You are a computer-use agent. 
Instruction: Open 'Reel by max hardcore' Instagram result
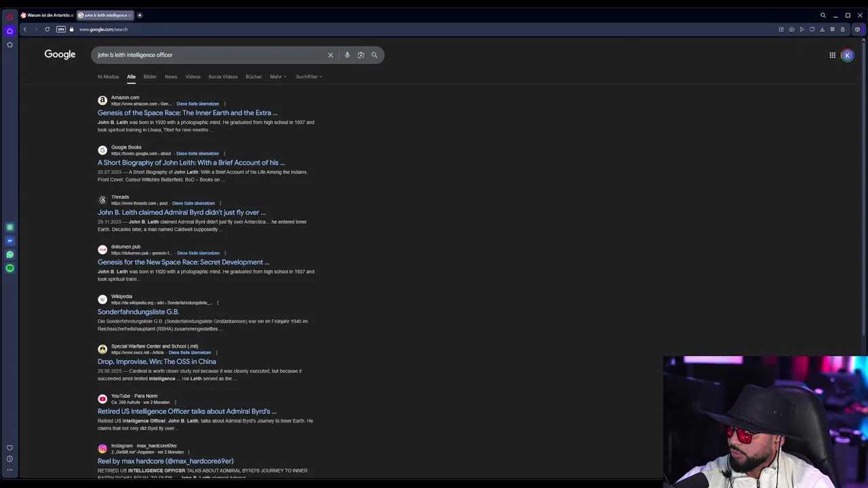point(165,461)
